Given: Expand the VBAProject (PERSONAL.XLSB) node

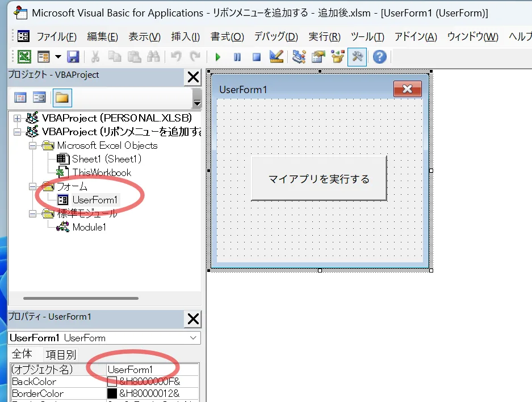Looking at the screenshot, I should [x=17, y=118].
